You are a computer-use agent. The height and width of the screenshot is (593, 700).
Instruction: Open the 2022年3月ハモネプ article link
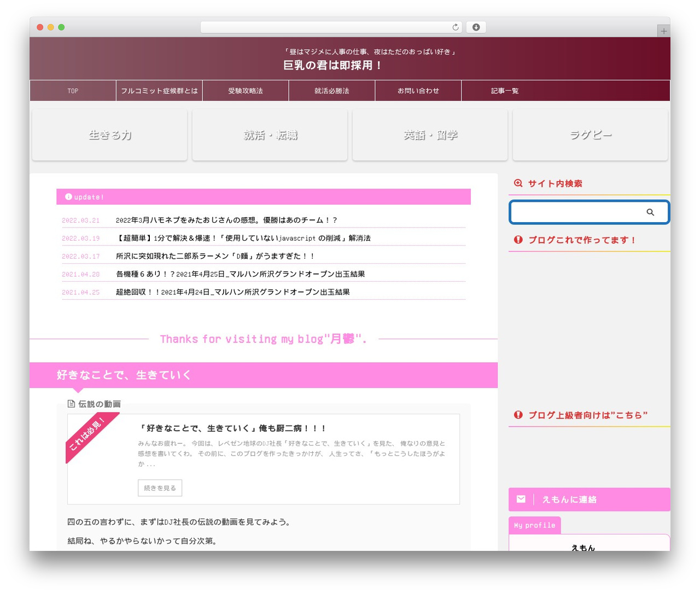pyautogui.click(x=226, y=220)
